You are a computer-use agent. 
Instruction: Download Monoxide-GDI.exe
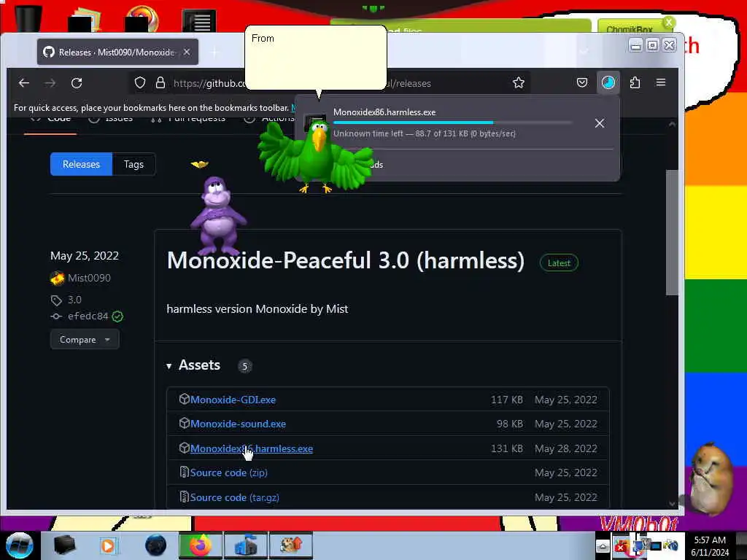(233, 400)
